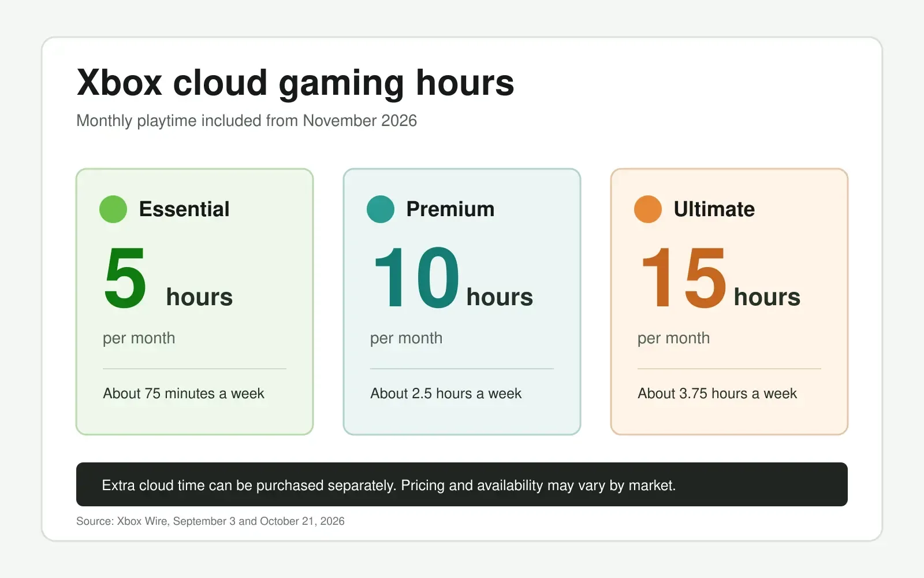Click "About 2.5 hours a week"

[x=446, y=394]
